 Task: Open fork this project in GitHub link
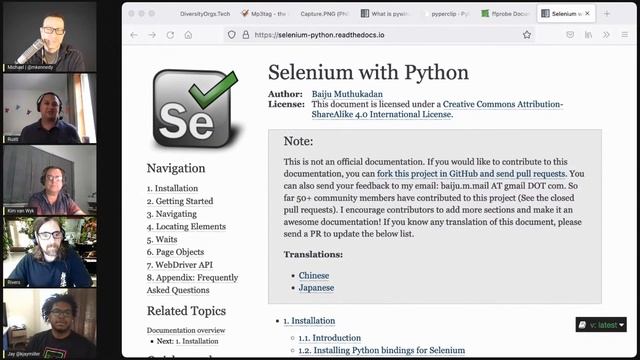point(471,173)
